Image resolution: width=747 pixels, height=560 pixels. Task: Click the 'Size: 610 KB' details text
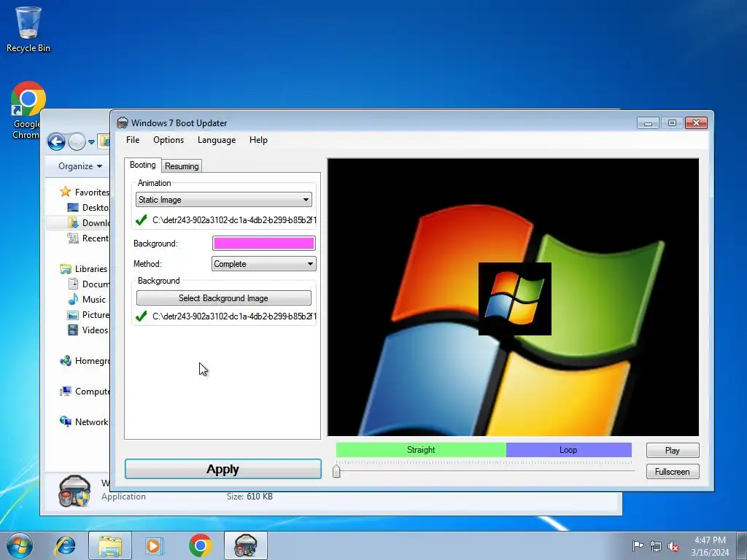[x=249, y=496]
